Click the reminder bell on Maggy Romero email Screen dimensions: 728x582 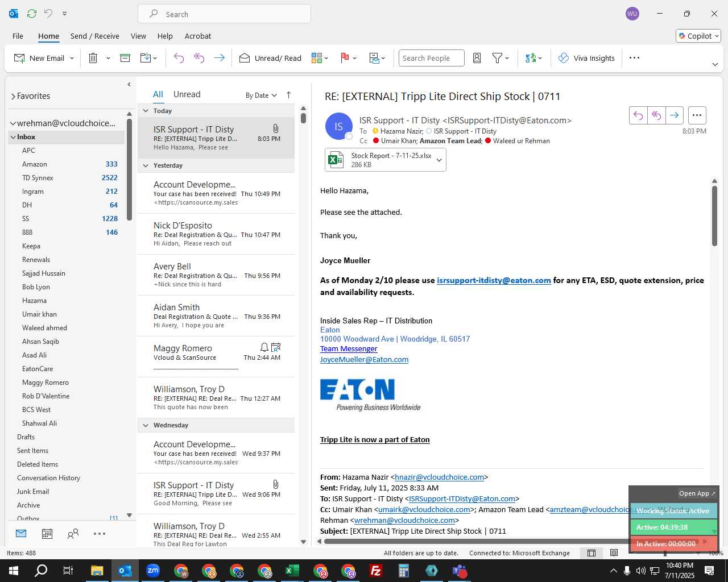tap(264, 347)
